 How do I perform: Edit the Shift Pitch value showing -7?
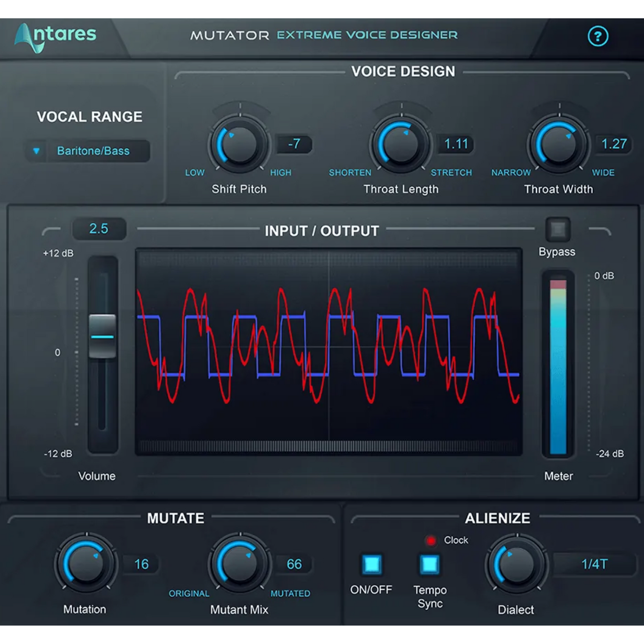coord(294,144)
